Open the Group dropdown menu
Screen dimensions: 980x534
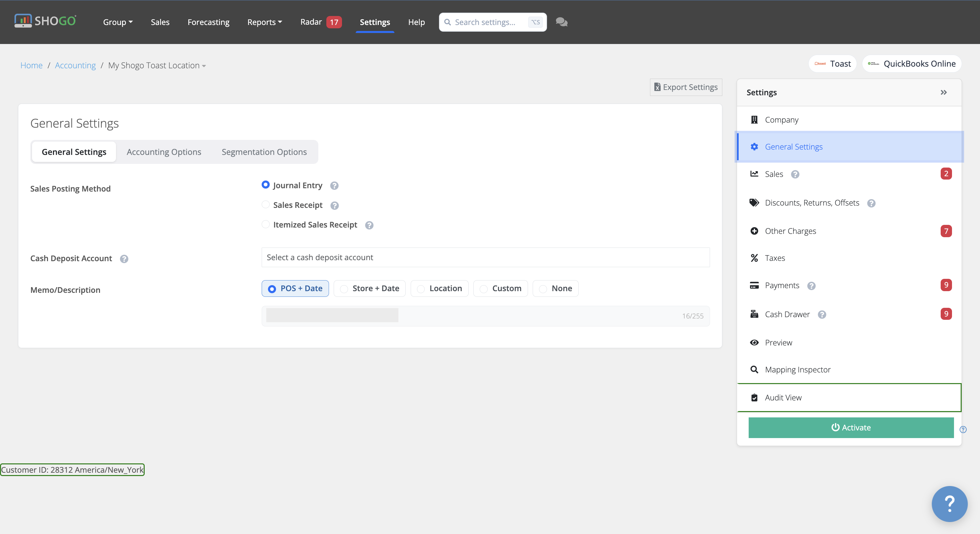click(118, 22)
